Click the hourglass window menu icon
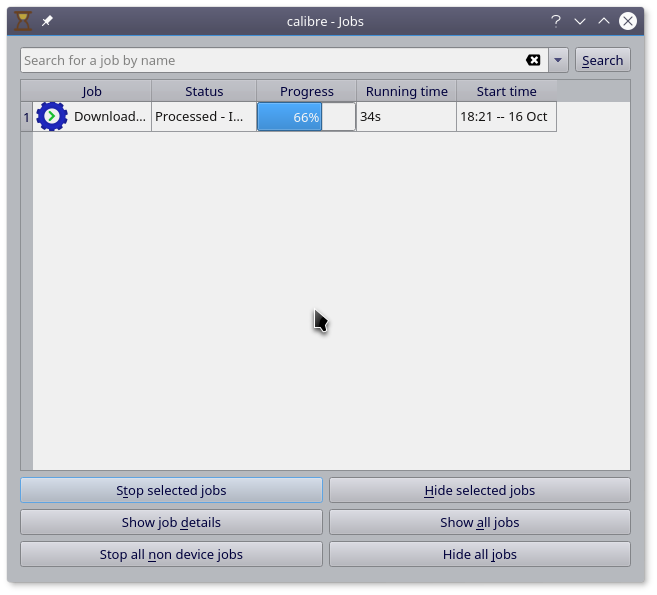Viewport: 657px width, 595px height. (x=24, y=21)
